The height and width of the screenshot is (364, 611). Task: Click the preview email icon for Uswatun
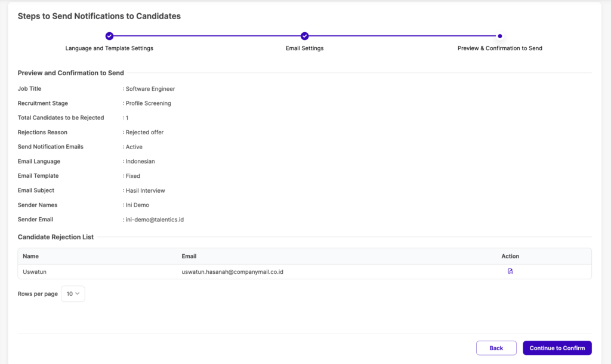(510, 272)
